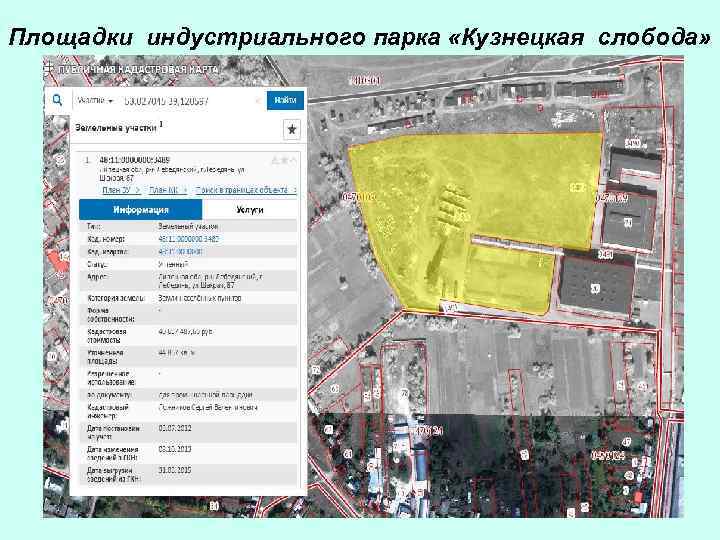Screen dimensions: 720x540
Task: Add to favorites with star icon
Action: (x=292, y=130)
